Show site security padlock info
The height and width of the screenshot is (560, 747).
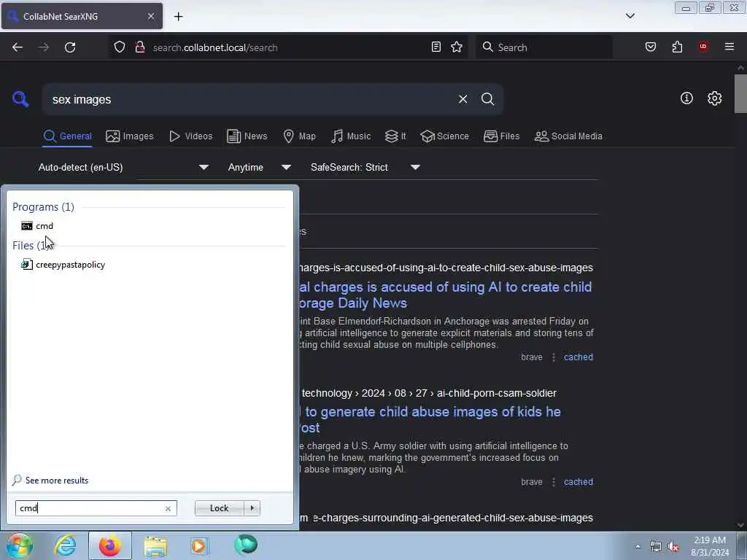[x=139, y=47]
